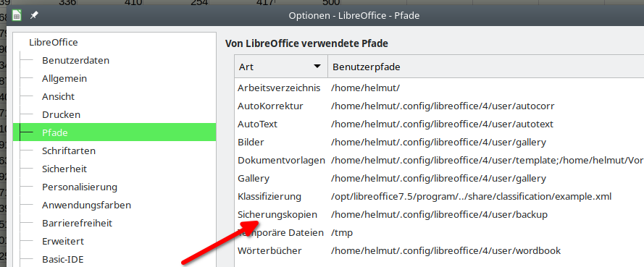Select LibreOffice root tree node
Screen dimensions: 644x267
[54, 42]
